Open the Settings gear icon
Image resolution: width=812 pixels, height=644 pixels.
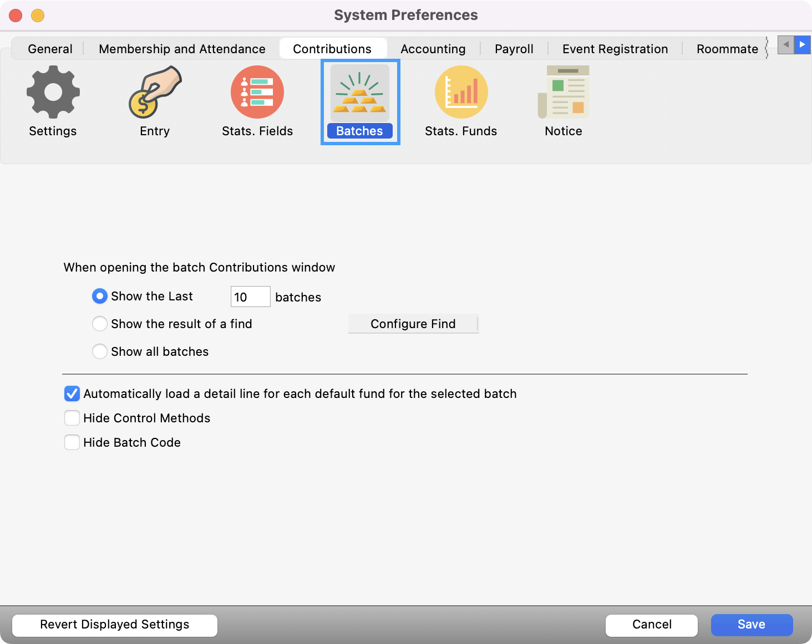coord(53,93)
